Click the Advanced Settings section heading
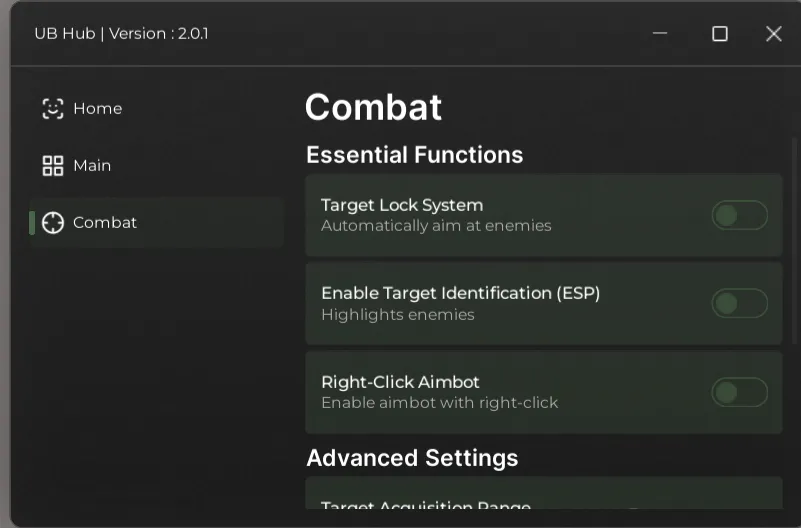 coord(412,458)
